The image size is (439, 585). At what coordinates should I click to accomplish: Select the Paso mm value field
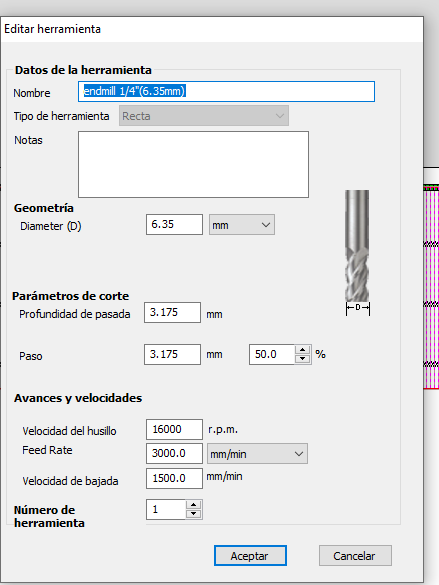point(172,354)
